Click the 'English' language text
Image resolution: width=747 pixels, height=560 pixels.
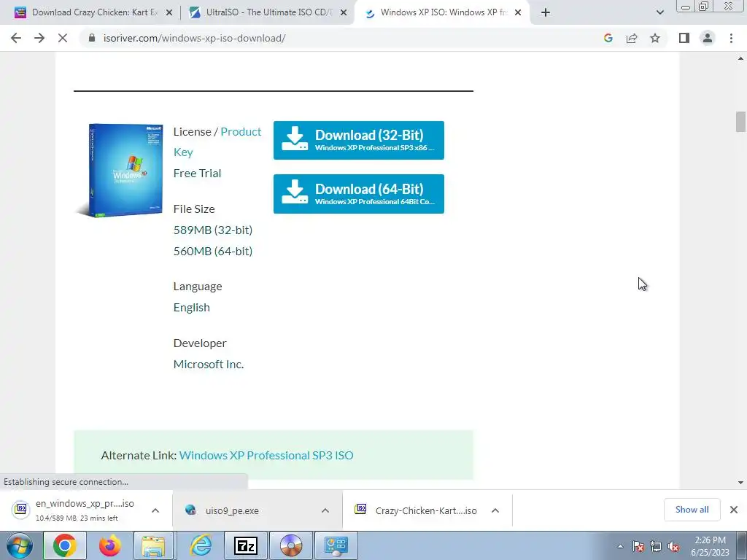pos(192,308)
